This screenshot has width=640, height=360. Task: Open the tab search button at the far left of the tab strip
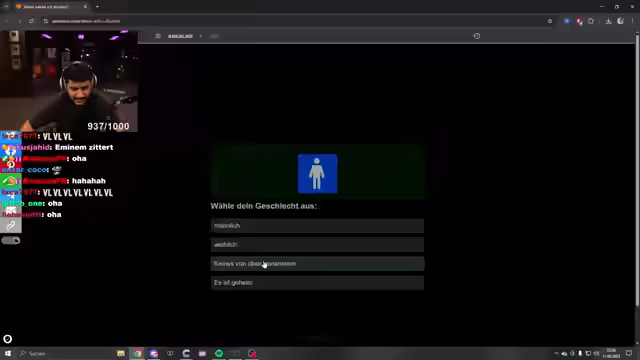tap(6, 7)
